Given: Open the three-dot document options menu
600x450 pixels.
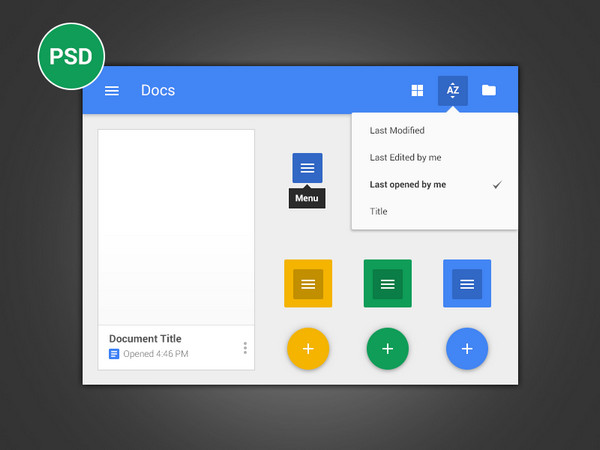Looking at the screenshot, I should (x=245, y=348).
